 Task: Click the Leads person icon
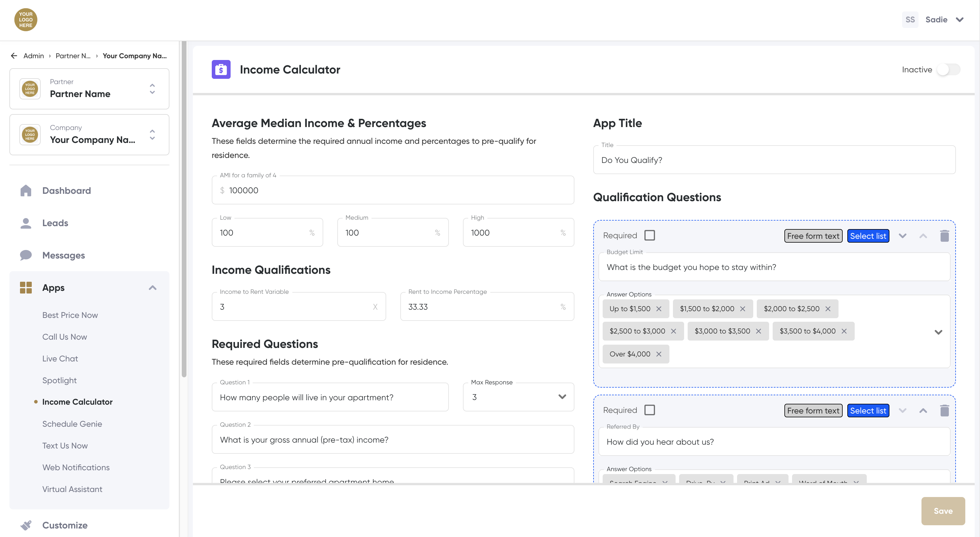pyautogui.click(x=26, y=223)
